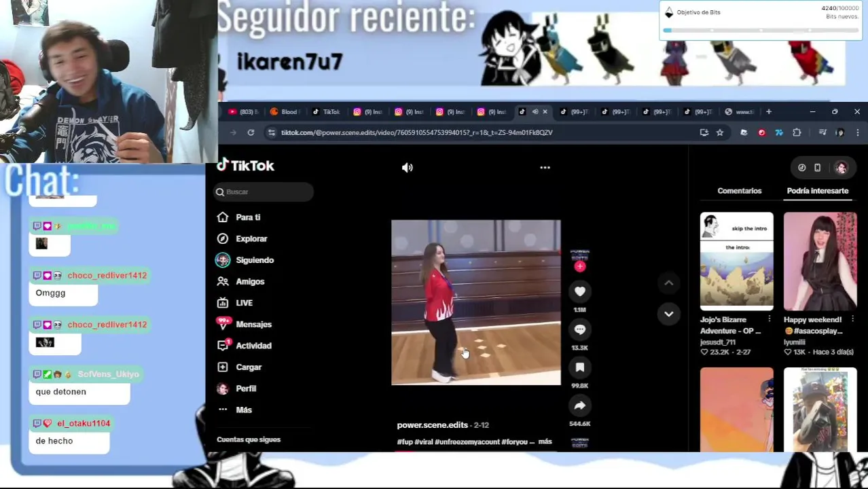Go to the LIVE section
Viewport: 868px width, 489px height.
pyautogui.click(x=244, y=303)
